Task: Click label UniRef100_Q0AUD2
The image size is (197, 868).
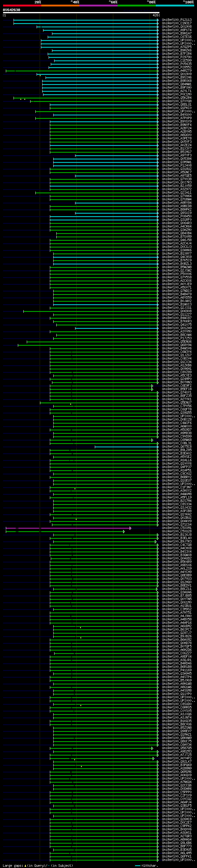Action: (x=177, y=559)
